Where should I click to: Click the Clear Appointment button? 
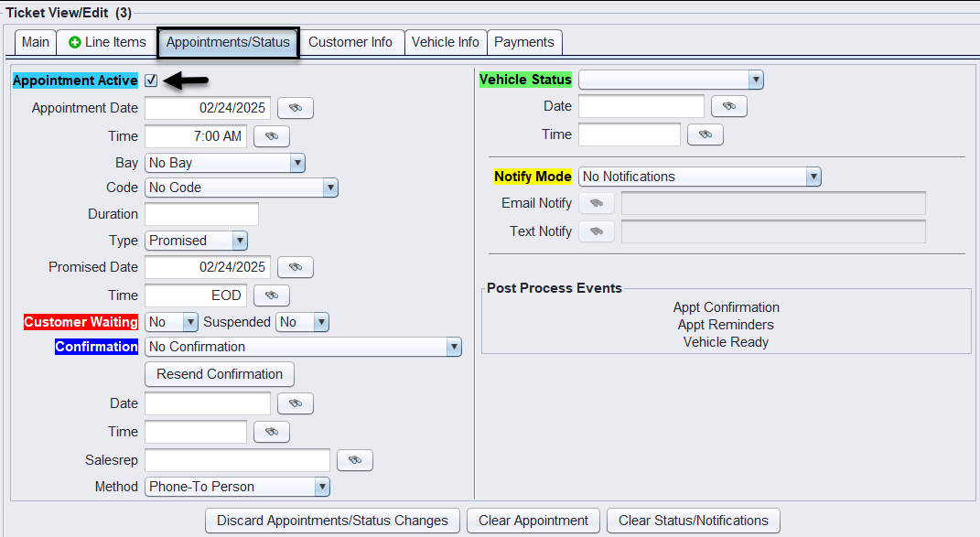pos(533,521)
